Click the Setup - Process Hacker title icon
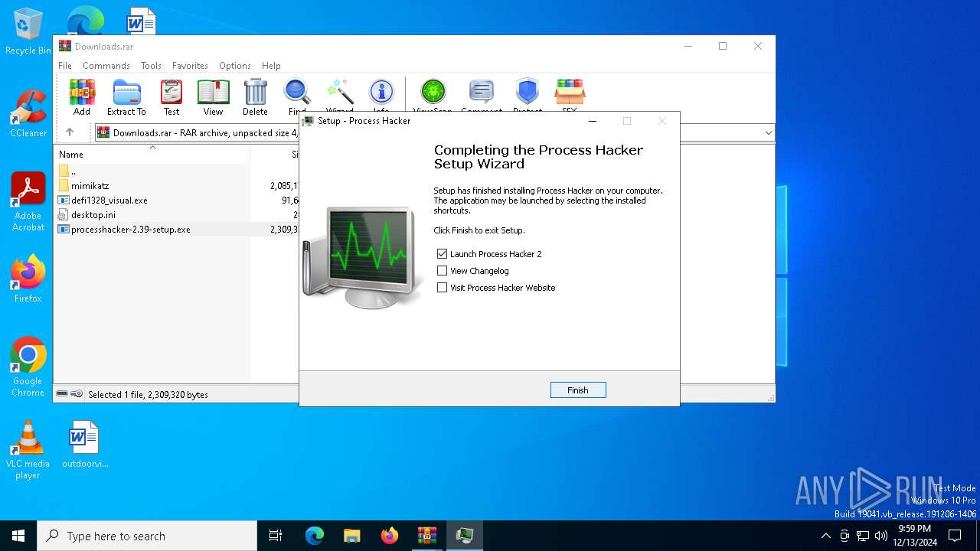This screenshot has height=551, width=980. (x=308, y=121)
